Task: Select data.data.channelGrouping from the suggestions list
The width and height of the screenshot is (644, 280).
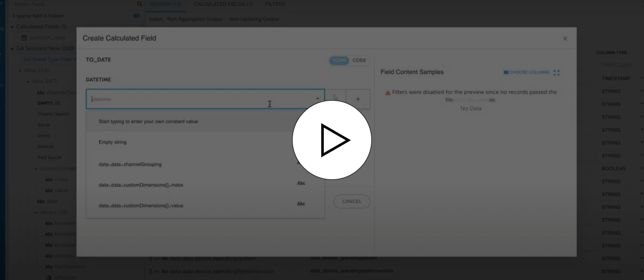Action: tap(130, 165)
